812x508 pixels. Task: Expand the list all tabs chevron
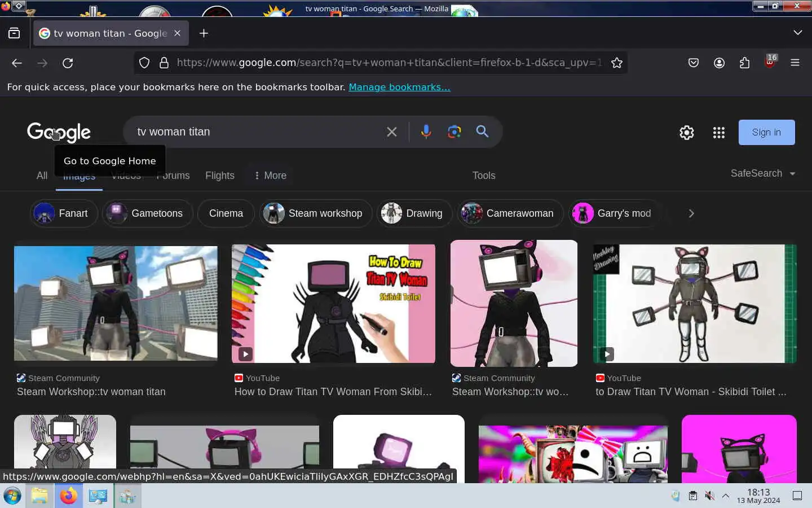[x=797, y=33]
